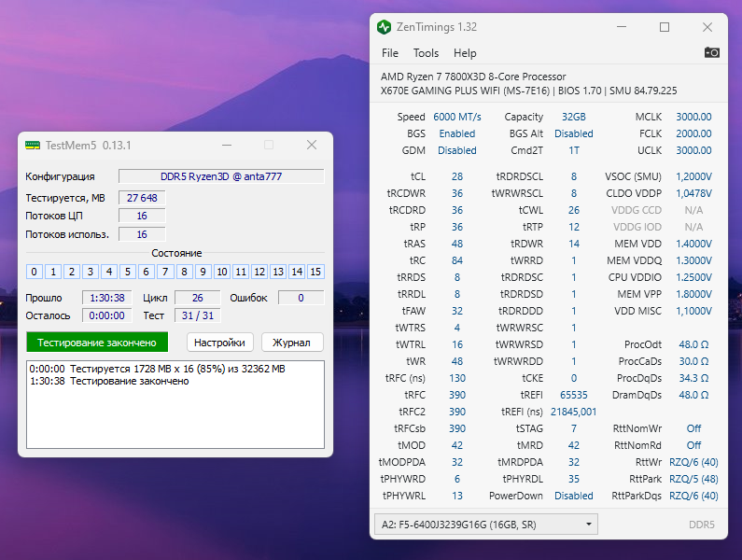
Task: Select thread status box 1
Action: (53, 272)
